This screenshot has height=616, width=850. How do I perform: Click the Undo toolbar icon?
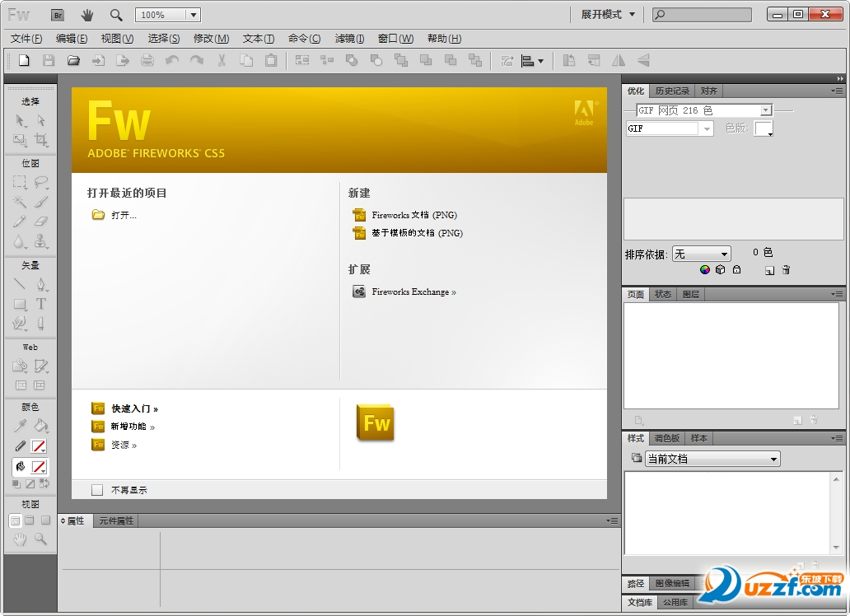point(172,60)
